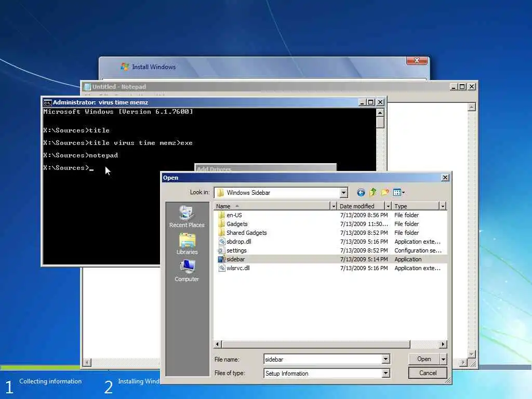Open the View menu icon in Open dialog
Image resolution: width=532 pixels, height=399 pixels.
(x=399, y=193)
